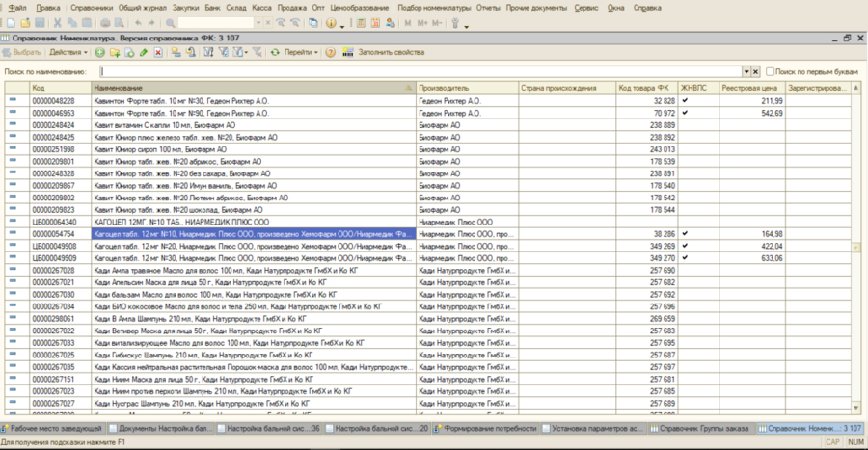Sort by the 'Наименование' column header
Image resolution: width=868 pixels, height=450 pixels.
coord(254,88)
